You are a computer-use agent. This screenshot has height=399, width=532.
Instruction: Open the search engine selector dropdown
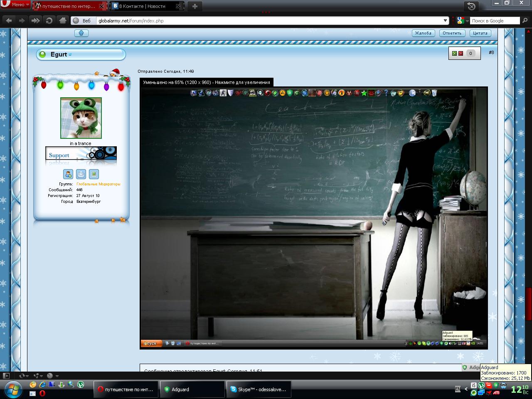click(x=462, y=20)
